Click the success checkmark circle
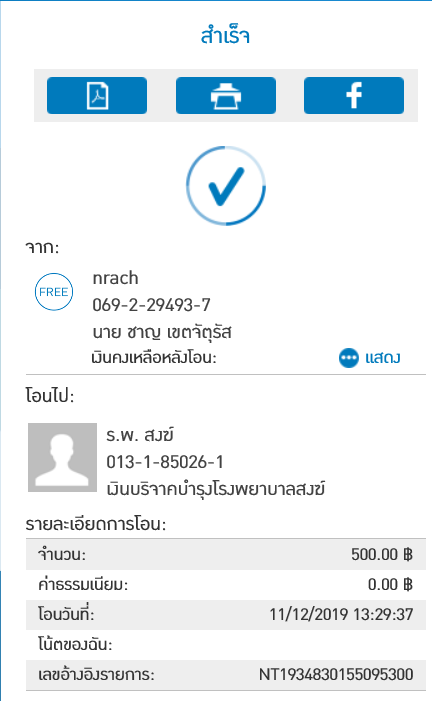432x701 pixels. click(x=226, y=186)
